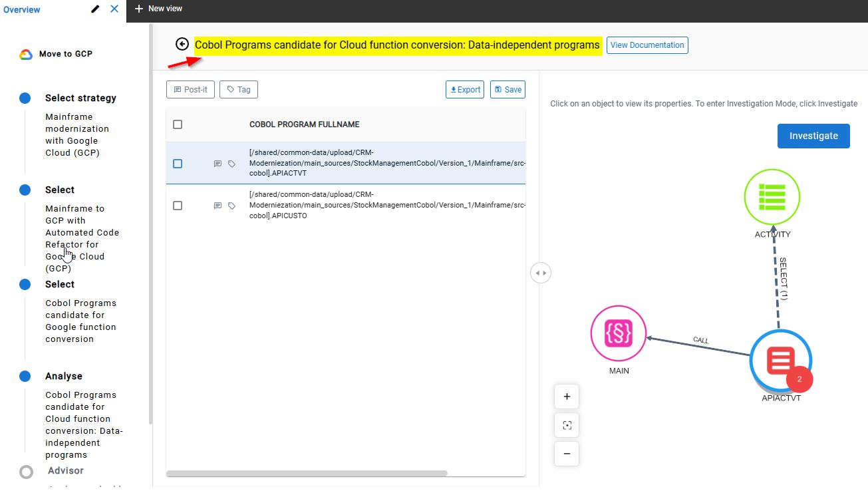The height and width of the screenshot is (491, 868).
Task: Switch to the Overview tab
Action: [22, 9]
